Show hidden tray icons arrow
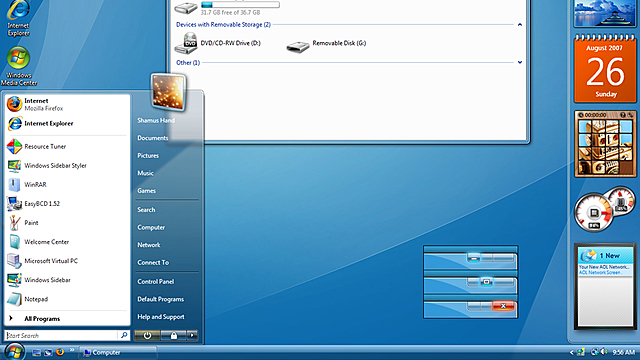Viewport: 640px width, 360px height. (571, 352)
